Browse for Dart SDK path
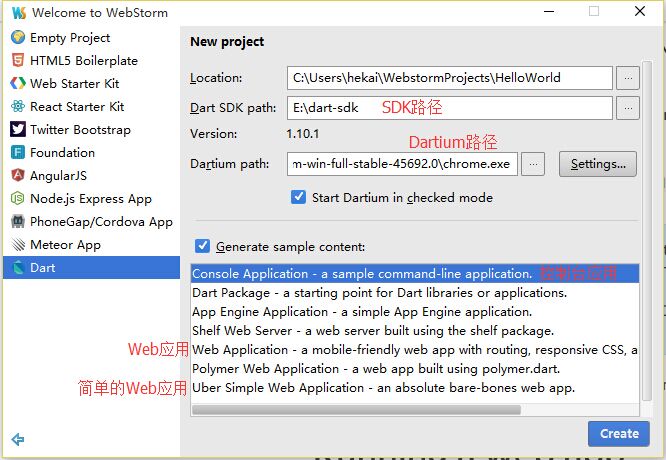The height and width of the screenshot is (460, 666). (628, 107)
